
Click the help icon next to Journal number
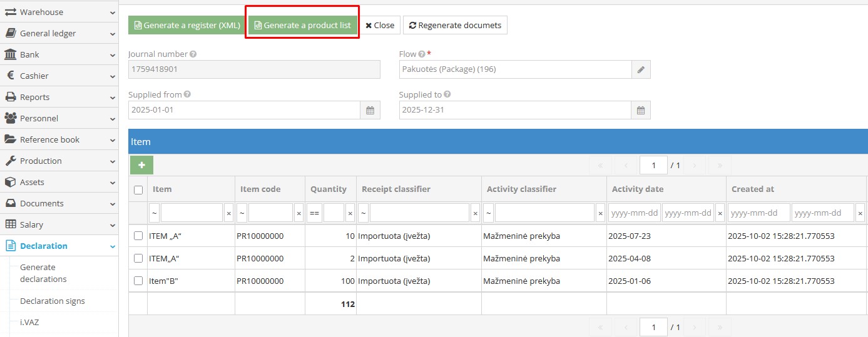(x=193, y=54)
